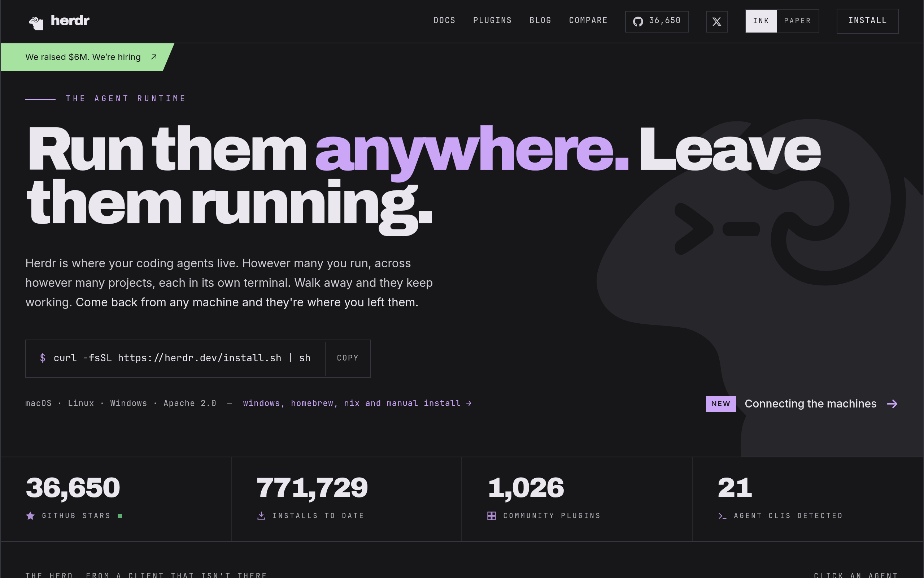Open the X (Twitter) profile icon

pos(716,21)
